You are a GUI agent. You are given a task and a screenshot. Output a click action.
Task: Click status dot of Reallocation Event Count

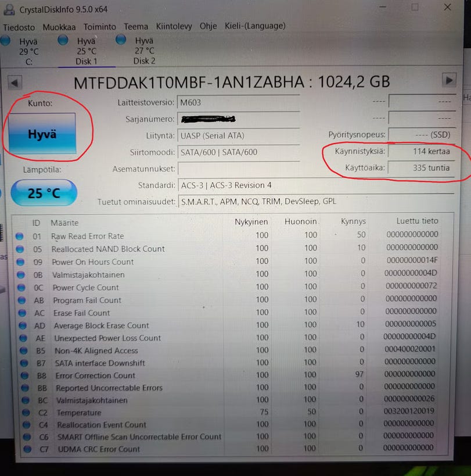coord(26,425)
